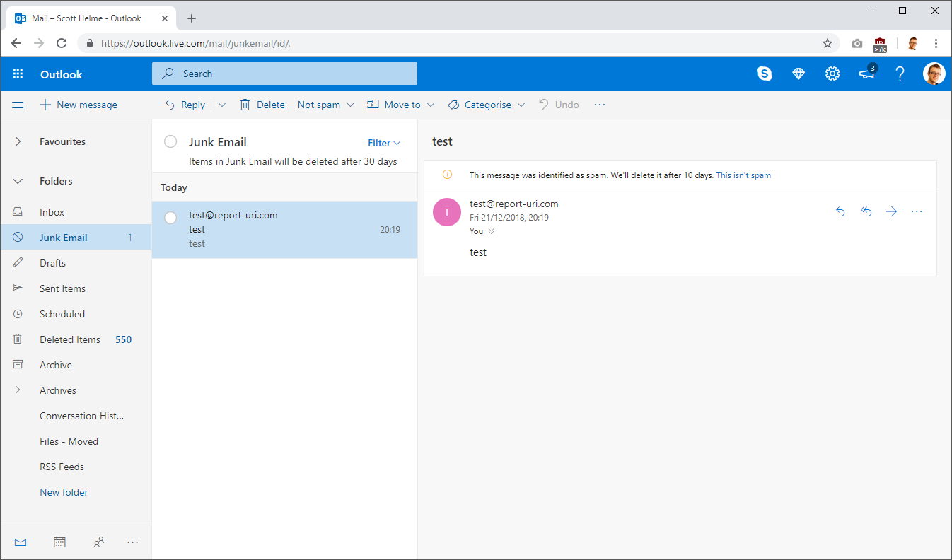Open the what's new megaphone icon
This screenshot has width=952, height=560.
pos(867,74)
